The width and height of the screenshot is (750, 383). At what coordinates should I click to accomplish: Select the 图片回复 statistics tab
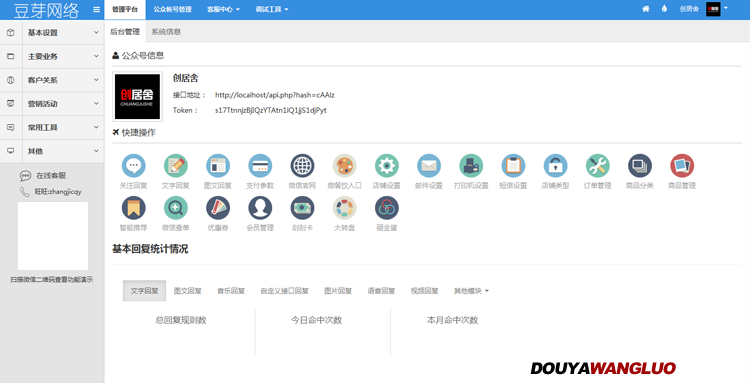tap(338, 291)
